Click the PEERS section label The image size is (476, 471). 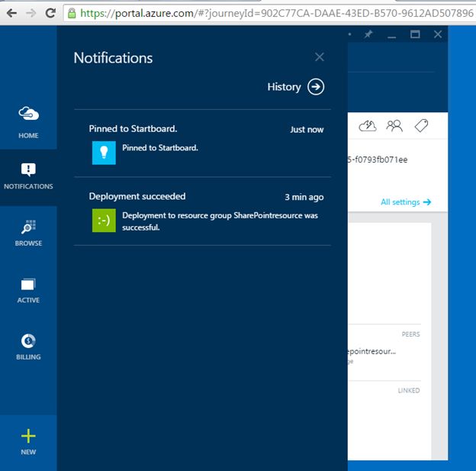(410, 334)
